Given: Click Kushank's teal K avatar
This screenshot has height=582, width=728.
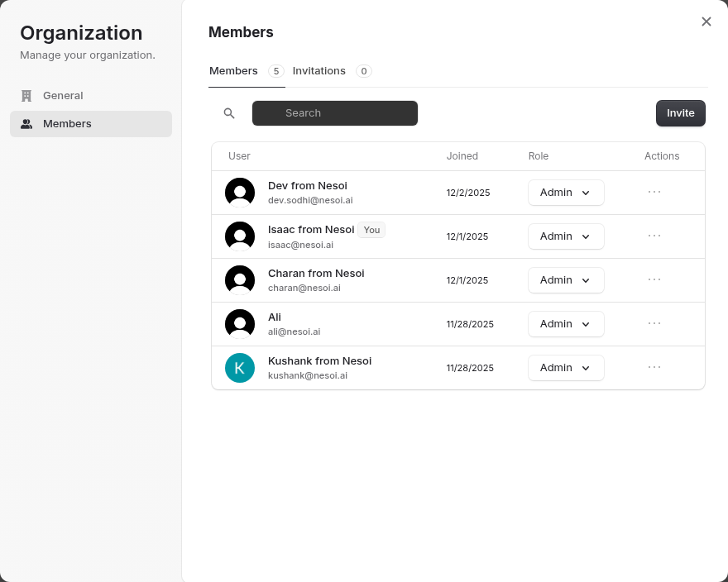Looking at the screenshot, I should pyautogui.click(x=240, y=368).
